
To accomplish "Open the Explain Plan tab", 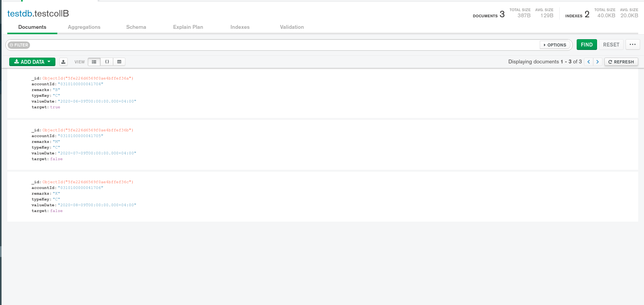I will point(188,27).
